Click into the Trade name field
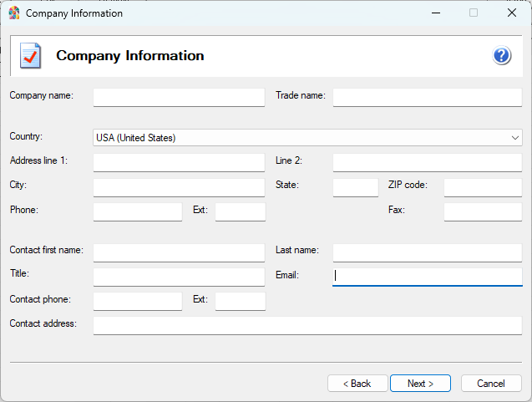 point(427,98)
